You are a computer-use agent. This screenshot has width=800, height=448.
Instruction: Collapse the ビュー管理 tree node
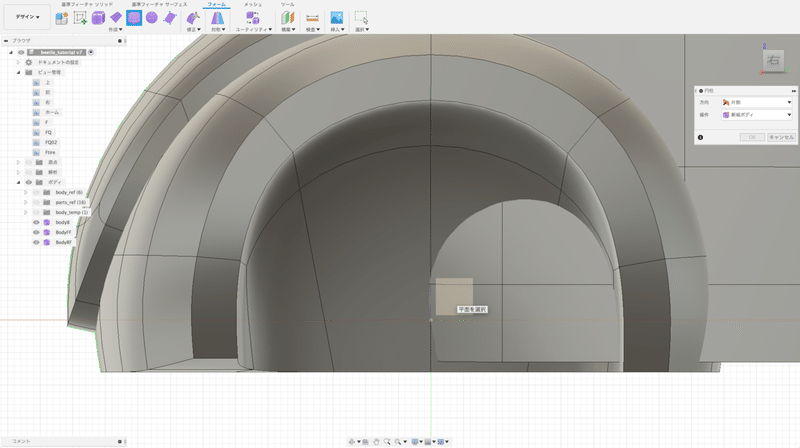point(18,72)
